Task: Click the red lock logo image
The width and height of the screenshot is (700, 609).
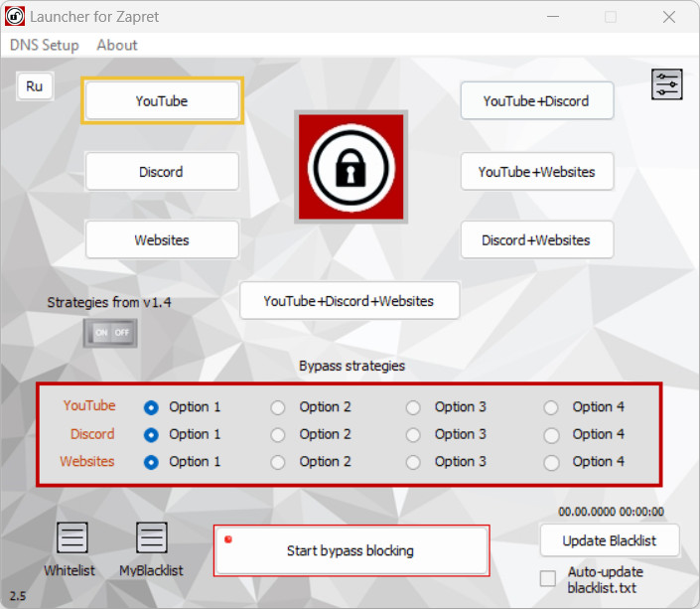Action: [350, 167]
